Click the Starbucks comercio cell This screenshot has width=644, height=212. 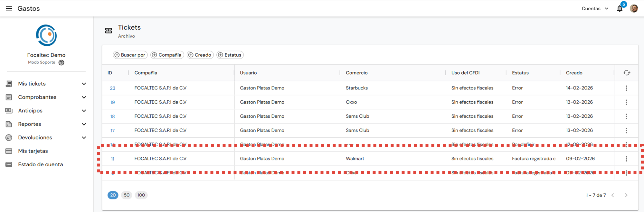point(356,88)
